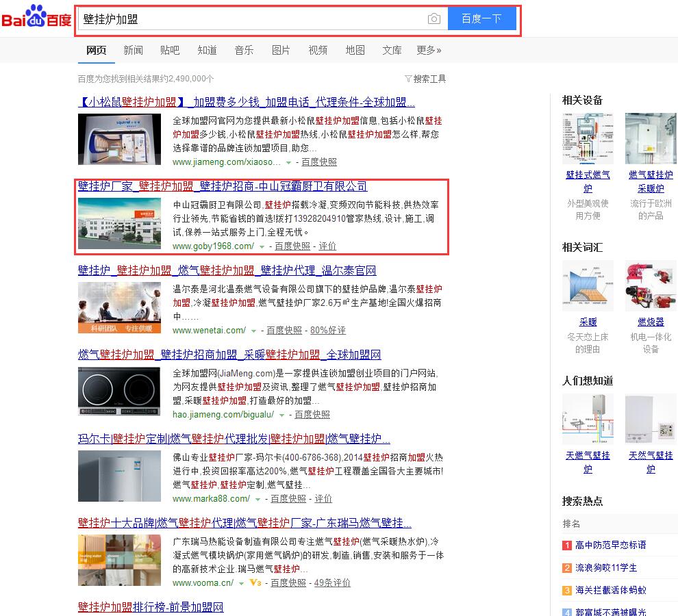Expand the arrow next to www.marka88.com

(x=258, y=500)
